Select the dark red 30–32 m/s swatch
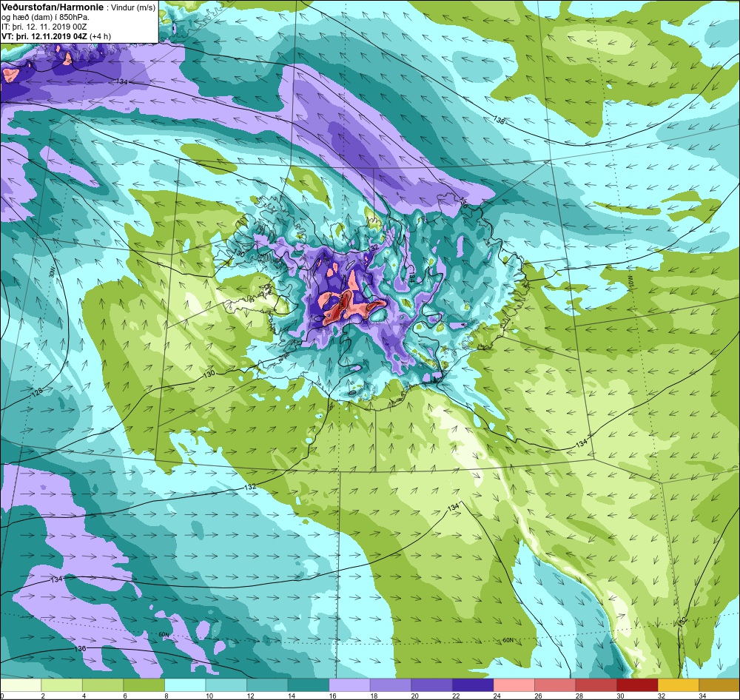 (x=636, y=684)
